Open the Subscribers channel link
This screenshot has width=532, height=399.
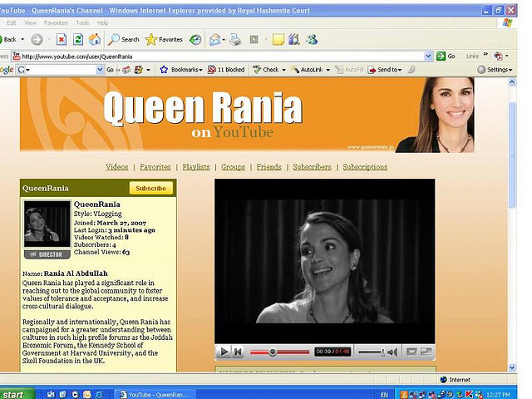312,167
